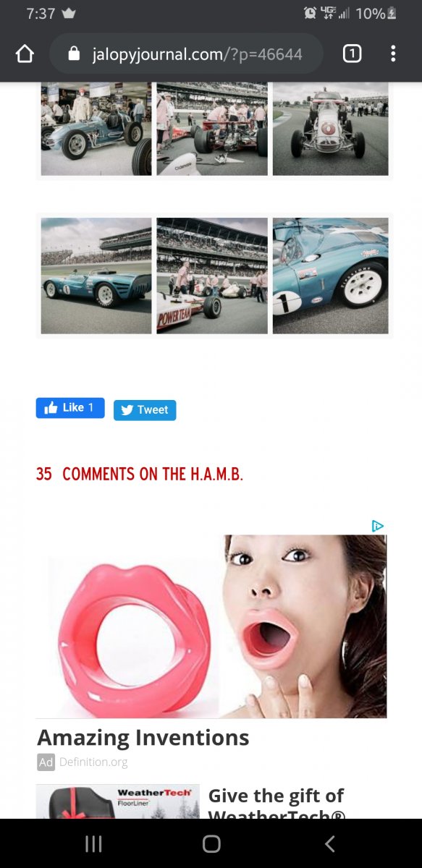Tap the Chrome home icon

[x=25, y=54]
